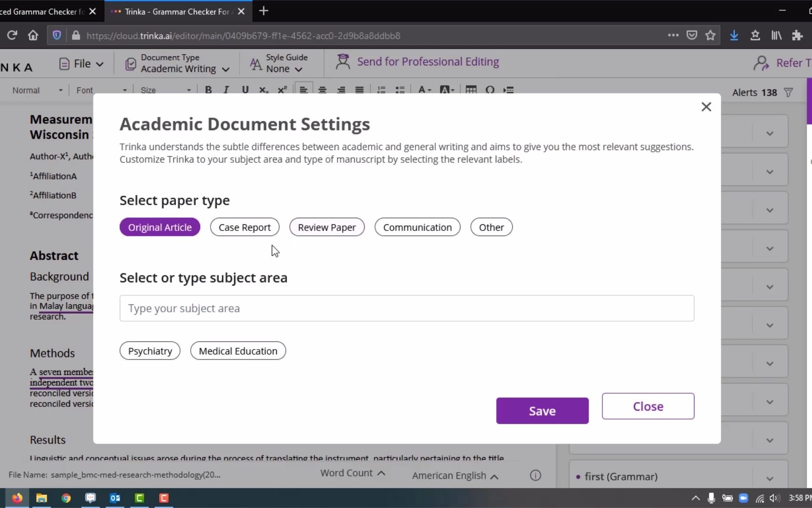Open Style Guide None dropdown
Viewport: 812px width, 508px height.
click(279, 63)
